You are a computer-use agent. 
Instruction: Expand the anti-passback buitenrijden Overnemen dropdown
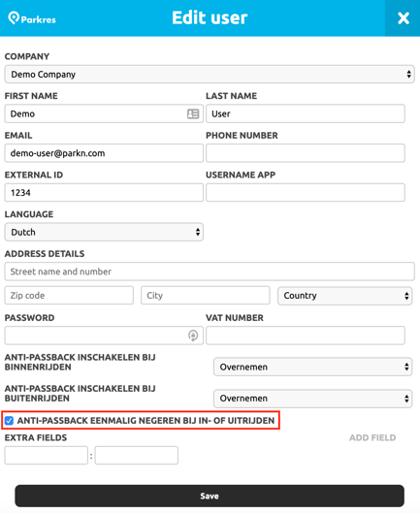click(x=312, y=399)
